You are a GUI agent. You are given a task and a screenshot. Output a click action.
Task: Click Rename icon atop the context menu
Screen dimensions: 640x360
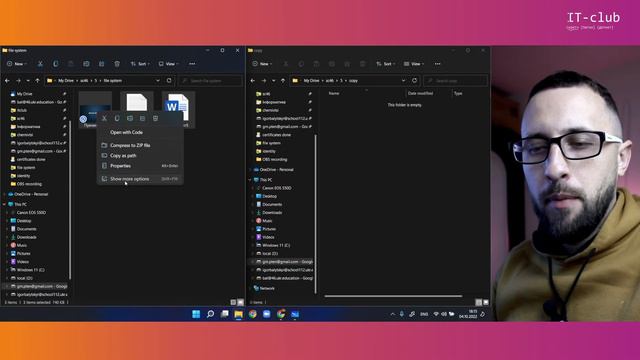[130, 118]
